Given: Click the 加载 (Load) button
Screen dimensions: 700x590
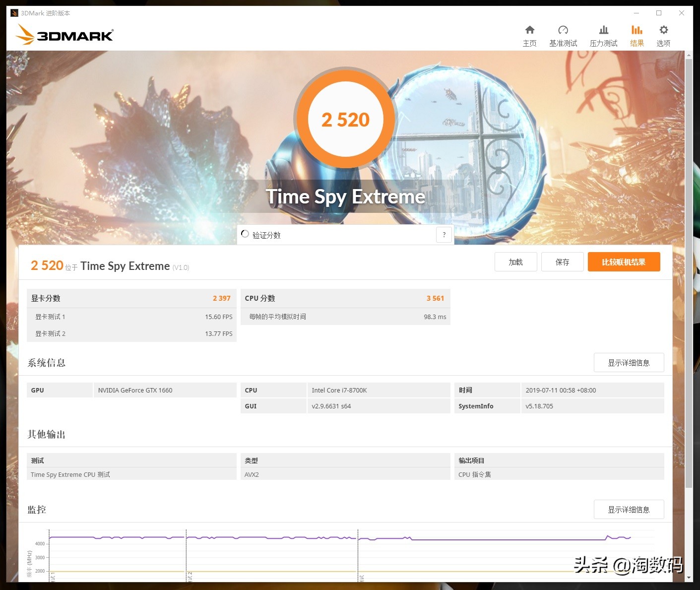Looking at the screenshot, I should 515,262.
